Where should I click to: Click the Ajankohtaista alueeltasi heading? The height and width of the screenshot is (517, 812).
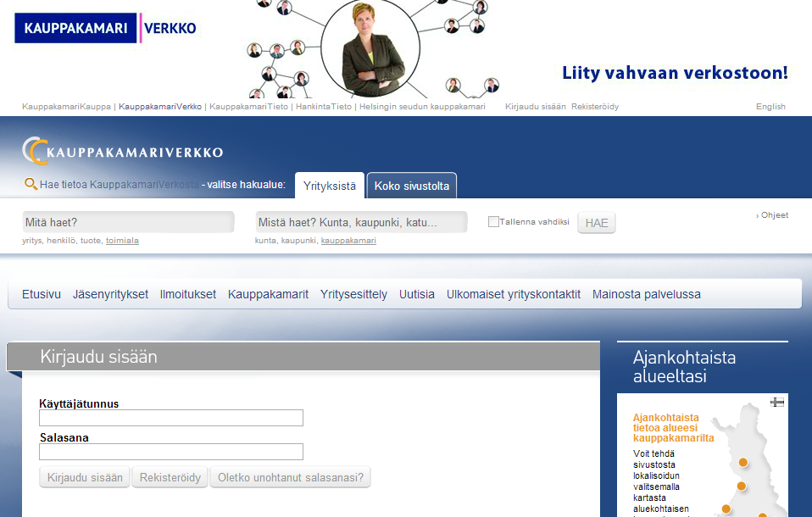pyautogui.click(x=684, y=366)
